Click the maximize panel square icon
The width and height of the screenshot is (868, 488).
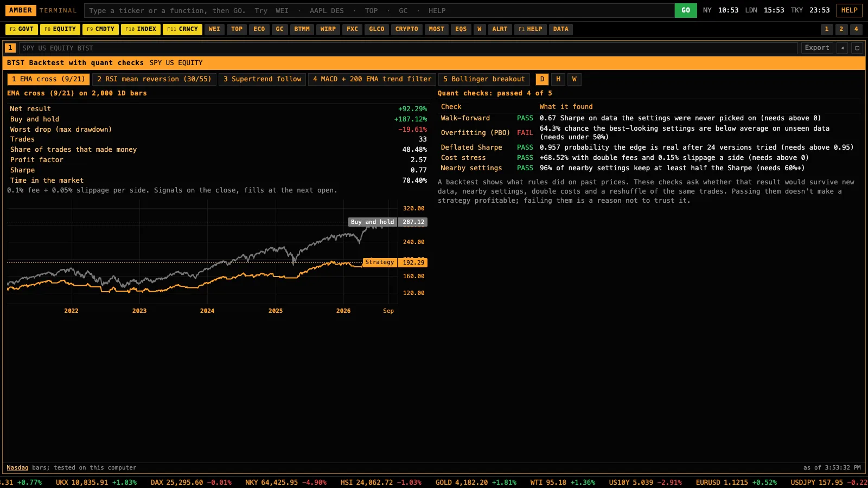pos(857,48)
